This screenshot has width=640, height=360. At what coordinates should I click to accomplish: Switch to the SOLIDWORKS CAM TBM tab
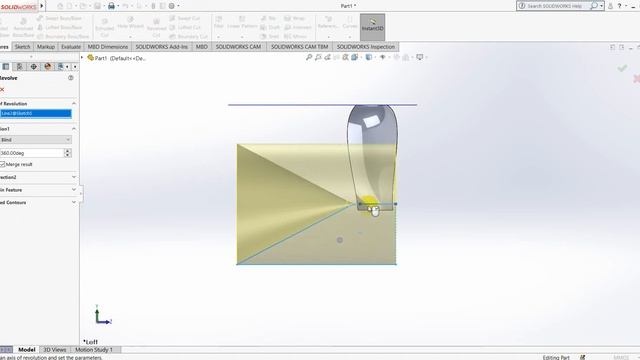pyautogui.click(x=299, y=47)
